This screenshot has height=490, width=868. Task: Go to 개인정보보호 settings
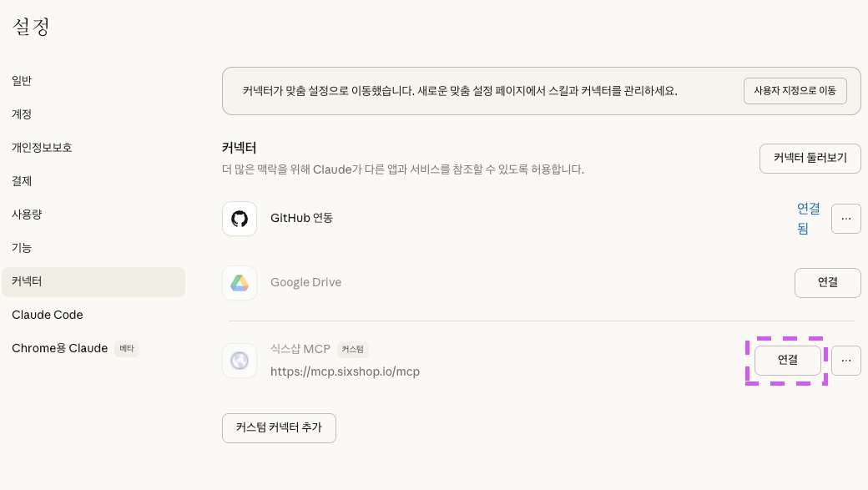tap(42, 148)
